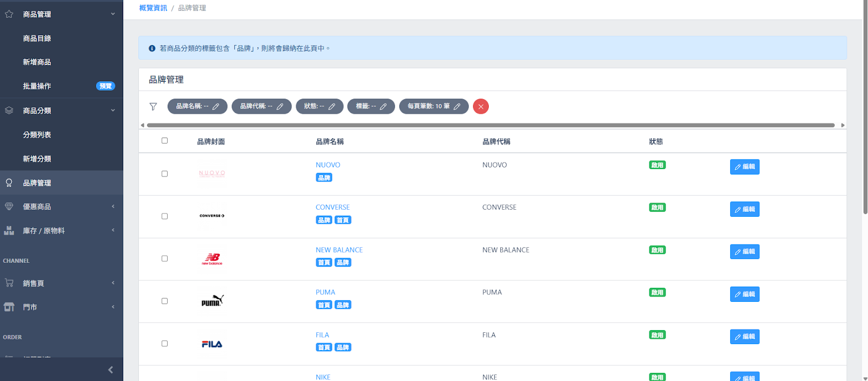868x381 pixels.
Task: Click pencil icon in 標籤 filter
Action: tap(383, 107)
